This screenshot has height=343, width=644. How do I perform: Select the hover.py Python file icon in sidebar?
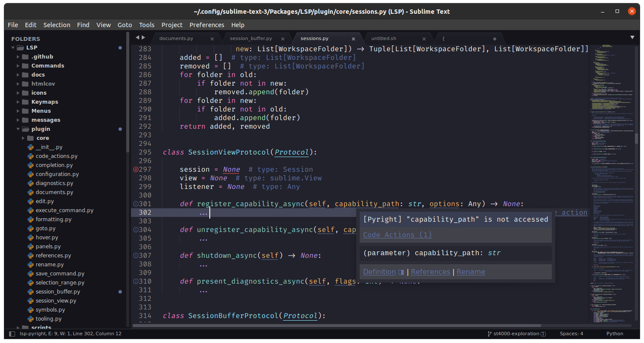coord(30,237)
